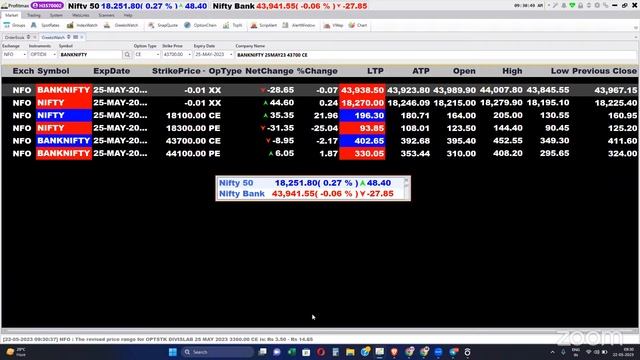
Task: Open File Explorer from the taskbar
Action: (x=350, y=352)
